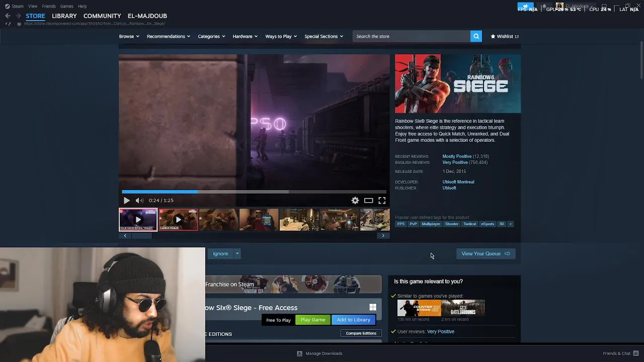Image resolution: width=644 pixels, height=362 pixels.
Task: Select Solid Snake Reveal Trailer thumbnail
Action: (x=138, y=220)
